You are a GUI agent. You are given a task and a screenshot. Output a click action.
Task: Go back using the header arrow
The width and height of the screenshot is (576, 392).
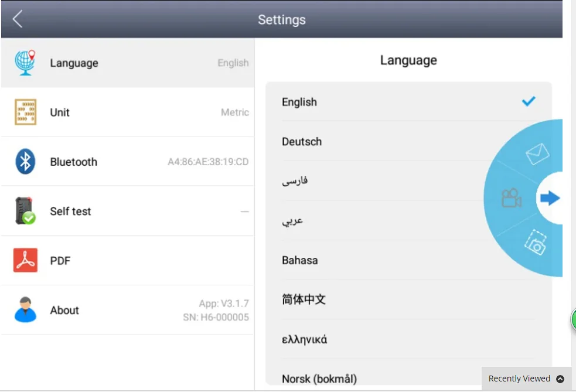coord(17,19)
